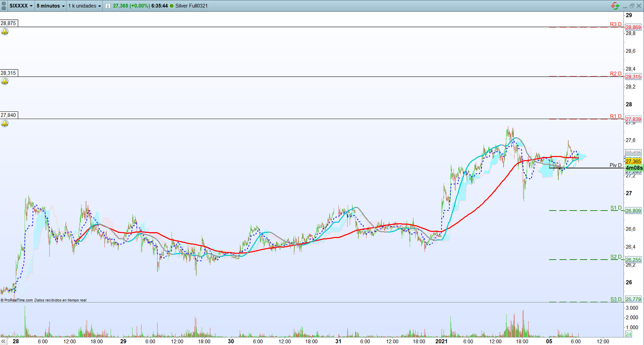Expand the 1 k unidades dropdown

(x=84, y=6)
